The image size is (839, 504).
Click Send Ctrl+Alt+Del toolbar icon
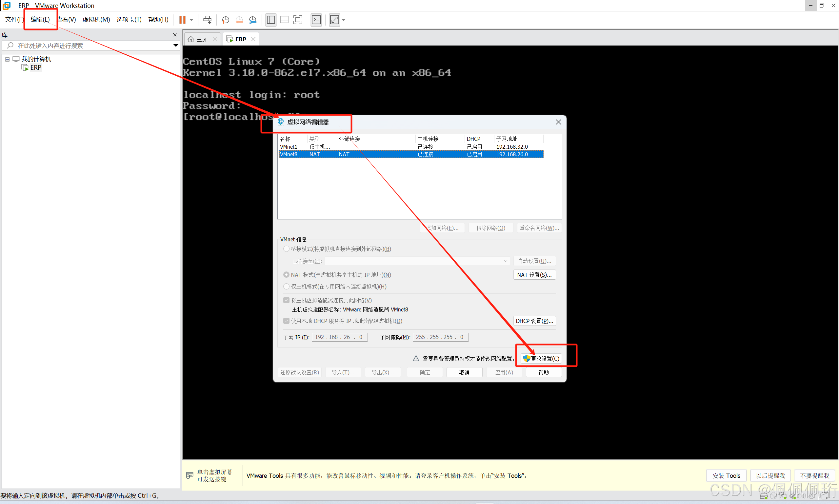pyautogui.click(x=207, y=20)
